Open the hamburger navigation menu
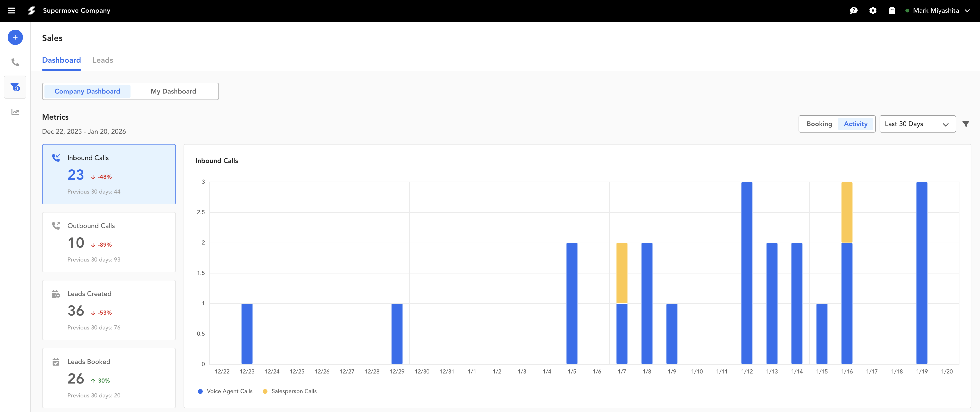The height and width of the screenshot is (412, 980). [x=11, y=11]
